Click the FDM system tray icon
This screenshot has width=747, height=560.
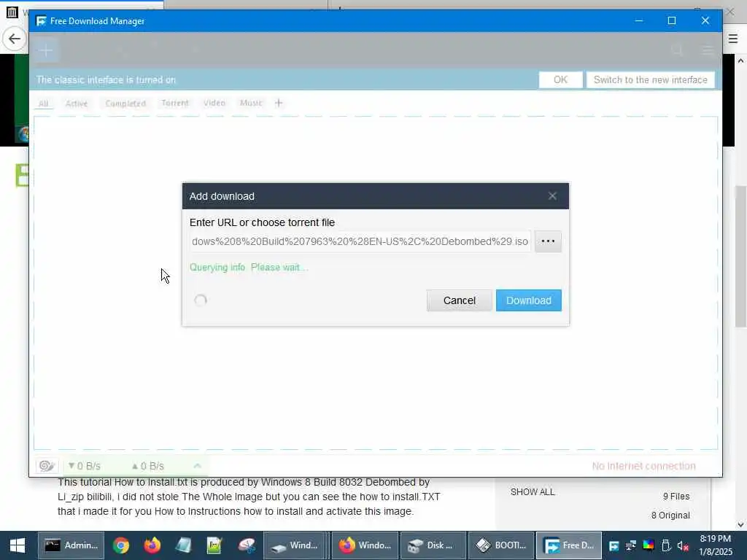pyautogui.click(x=614, y=545)
